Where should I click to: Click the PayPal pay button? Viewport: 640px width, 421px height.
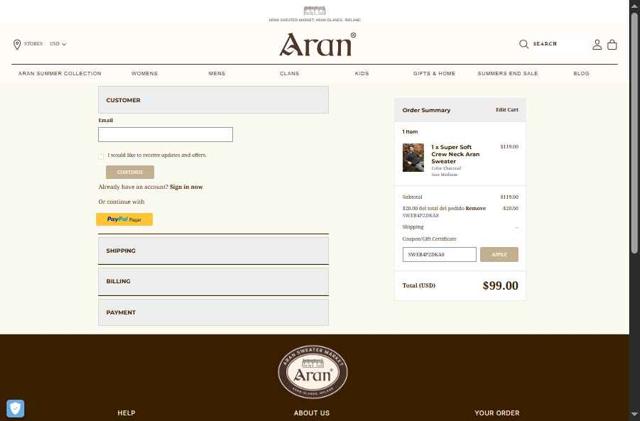(124, 219)
